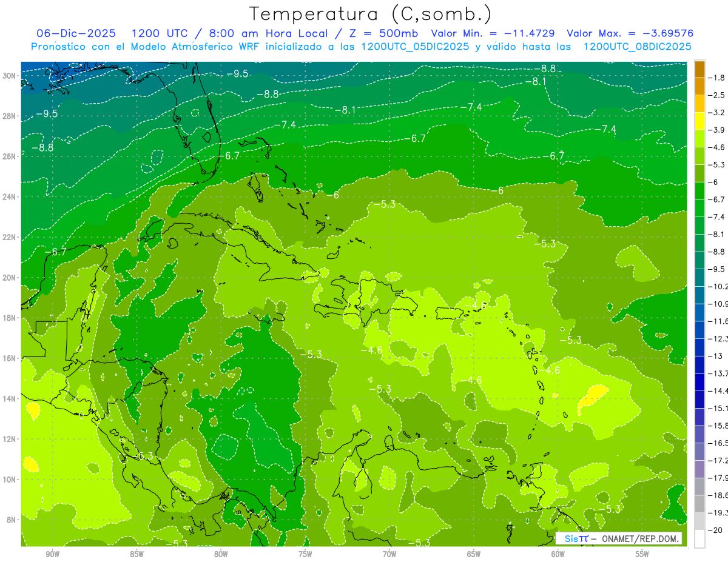Screen dimensions: 728x562
Task: Click the "8N" latitude axis label
Action: point(11,520)
